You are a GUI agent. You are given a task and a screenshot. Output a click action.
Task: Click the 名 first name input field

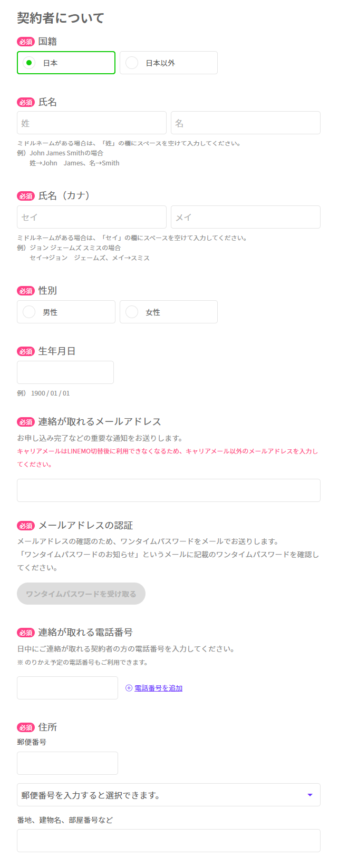coord(245,122)
